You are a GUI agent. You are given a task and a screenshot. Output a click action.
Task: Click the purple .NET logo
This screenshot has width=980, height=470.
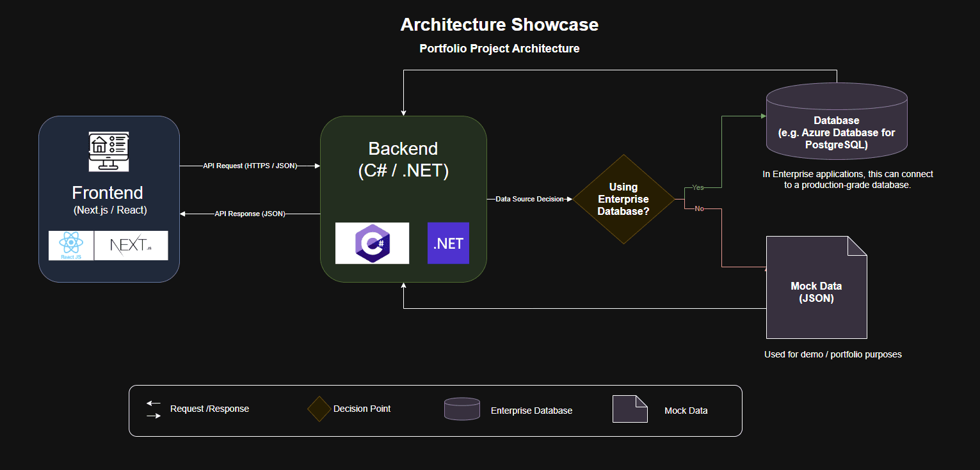click(x=448, y=243)
